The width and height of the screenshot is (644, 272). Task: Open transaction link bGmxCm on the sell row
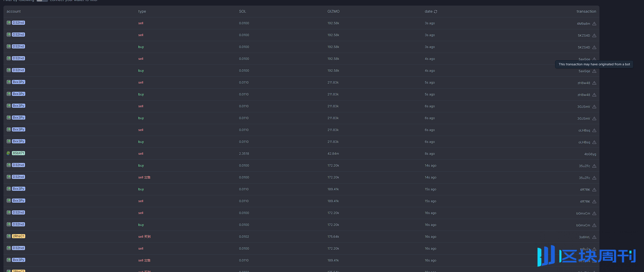pos(583,213)
